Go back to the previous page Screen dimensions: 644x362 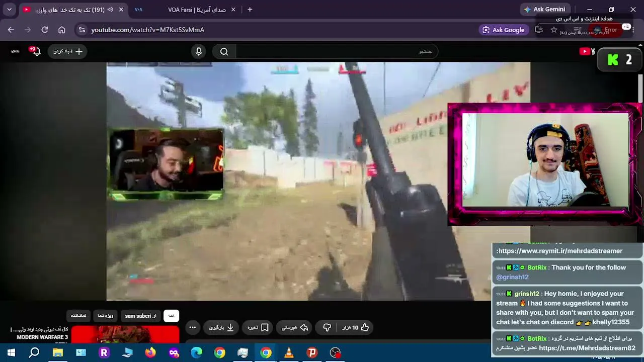coord(11,30)
